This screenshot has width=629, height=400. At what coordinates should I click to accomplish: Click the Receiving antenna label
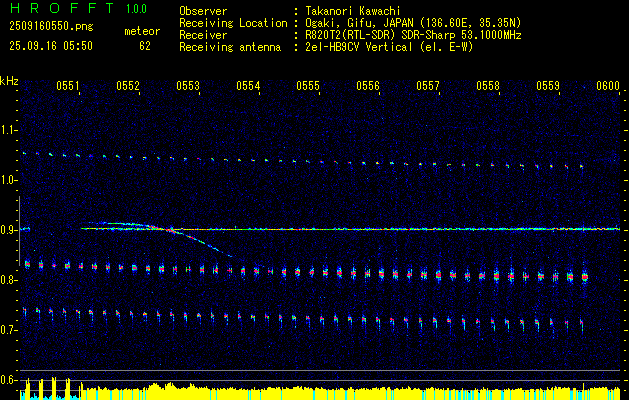[x=230, y=47]
